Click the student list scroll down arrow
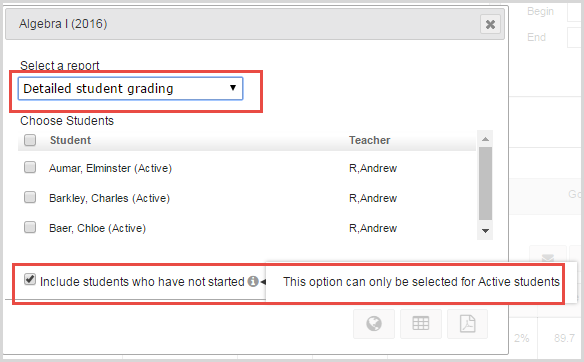 pyautogui.click(x=485, y=231)
